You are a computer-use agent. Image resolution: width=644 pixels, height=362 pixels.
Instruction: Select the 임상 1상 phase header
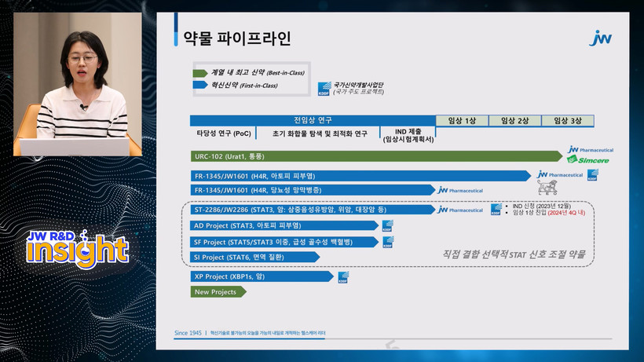[x=462, y=120]
